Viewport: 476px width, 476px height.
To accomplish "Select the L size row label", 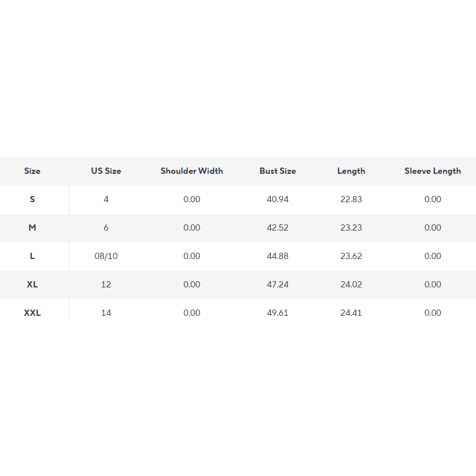I will click(32, 256).
